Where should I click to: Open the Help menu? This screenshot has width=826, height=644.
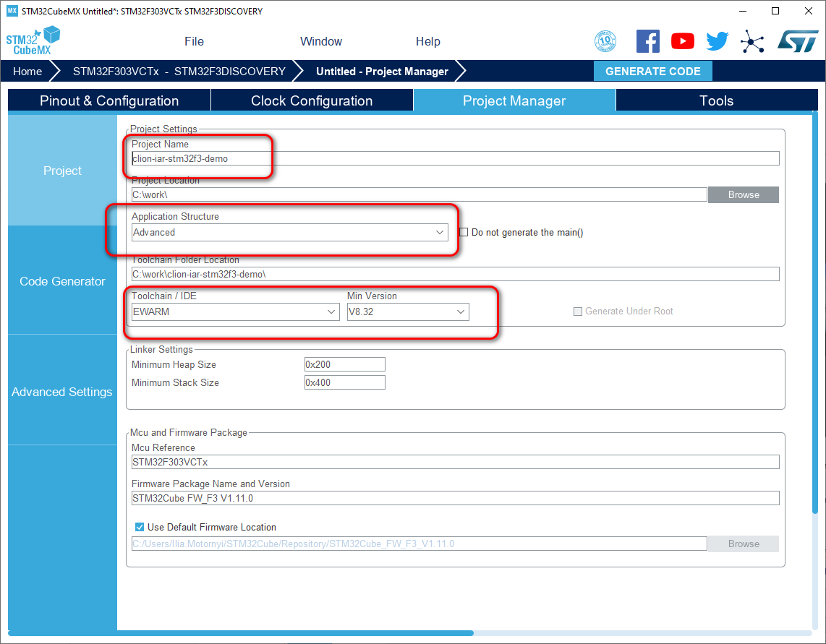[x=427, y=42]
